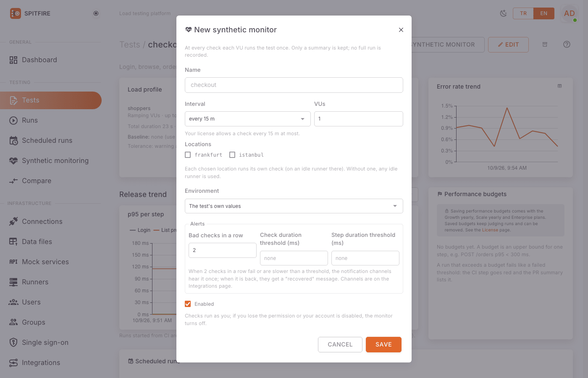The height and width of the screenshot is (378, 588).
Task: Click the Scheduled runs calendar icon
Action: click(13, 141)
